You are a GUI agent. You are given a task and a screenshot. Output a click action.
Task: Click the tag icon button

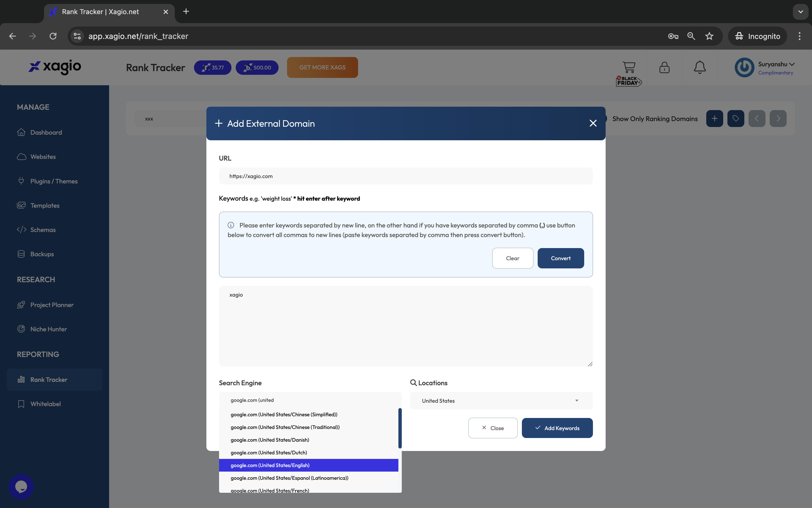pos(736,119)
